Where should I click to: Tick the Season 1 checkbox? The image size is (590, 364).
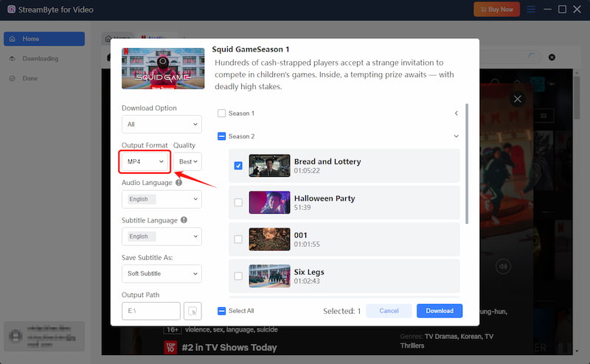click(222, 113)
